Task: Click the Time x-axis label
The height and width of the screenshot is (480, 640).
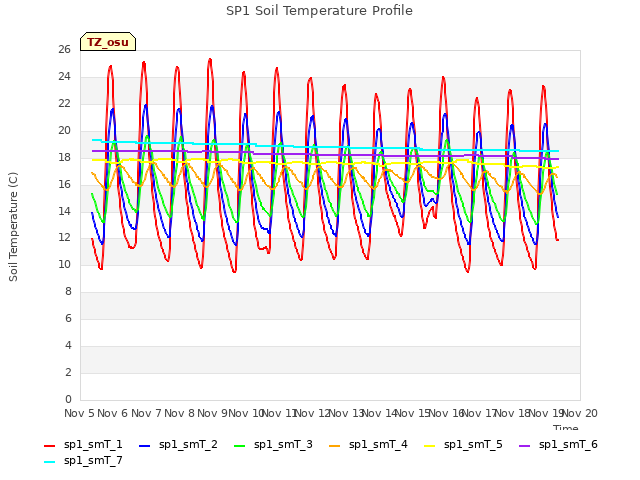Action: (x=566, y=427)
